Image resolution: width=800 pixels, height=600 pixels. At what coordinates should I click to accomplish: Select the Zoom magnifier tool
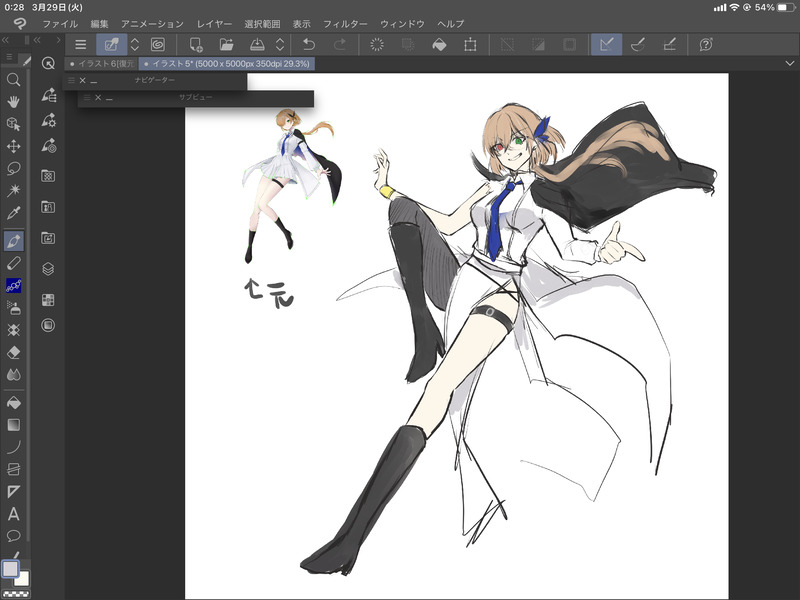coord(13,80)
